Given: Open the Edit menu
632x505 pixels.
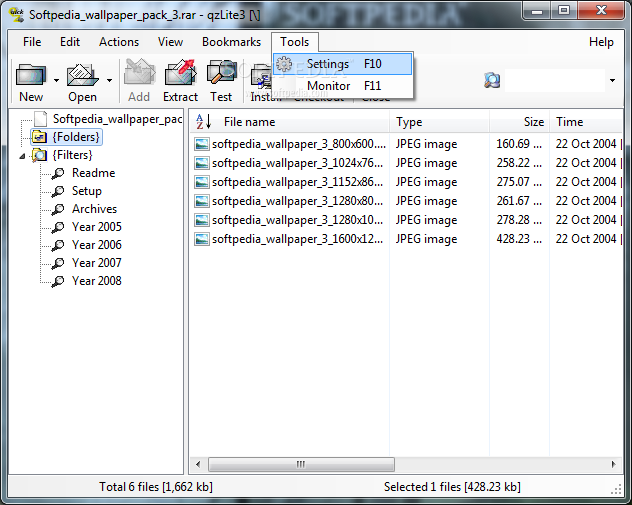Looking at the screenshot, I should point(70,42).
